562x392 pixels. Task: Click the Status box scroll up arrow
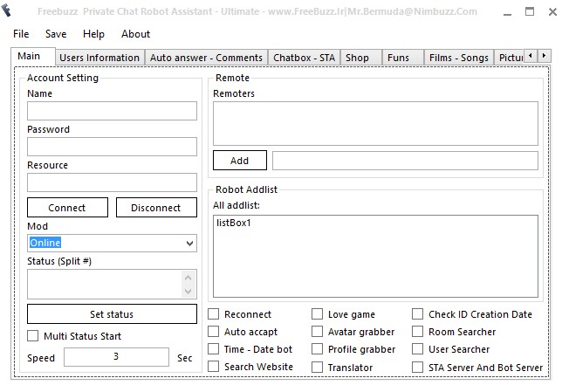click(188, 278)
